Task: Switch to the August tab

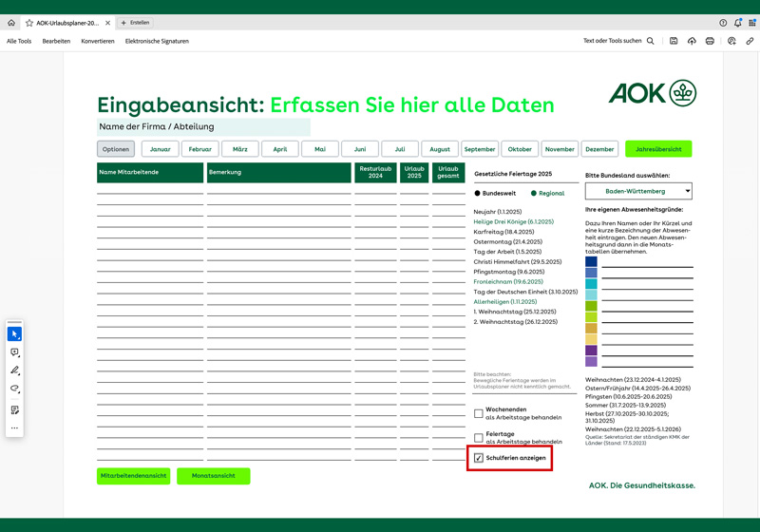Action: pyautogui.click(x=440, y=149)
